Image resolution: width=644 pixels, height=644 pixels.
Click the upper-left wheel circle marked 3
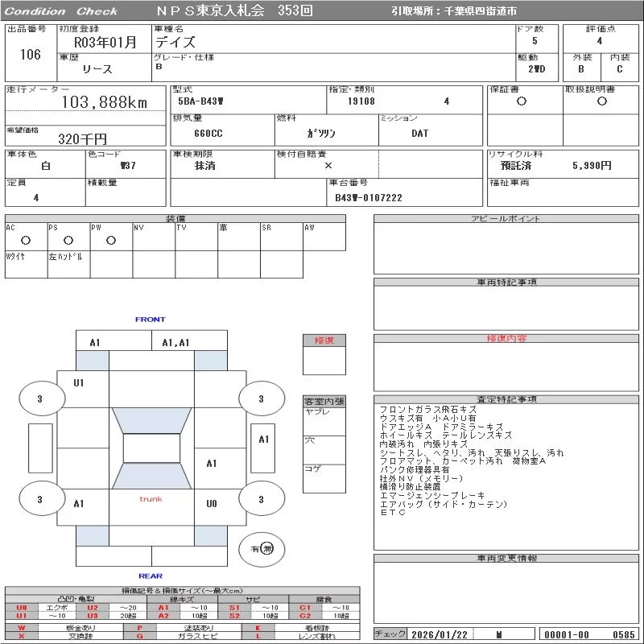point(39,398)
